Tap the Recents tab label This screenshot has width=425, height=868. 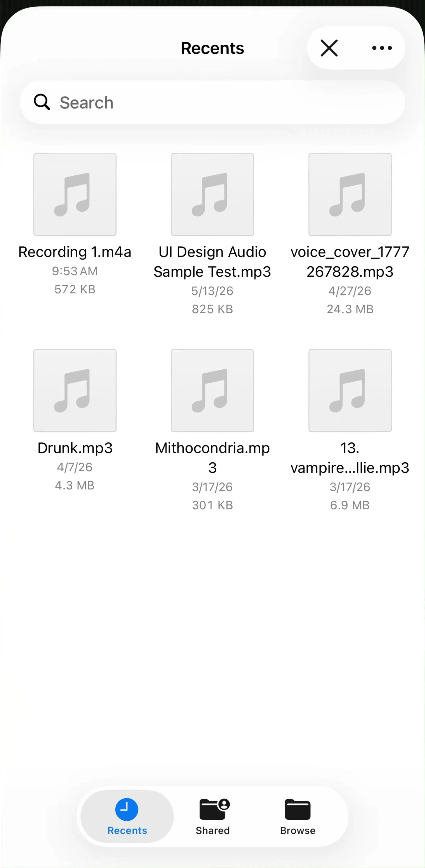point(127,831)
